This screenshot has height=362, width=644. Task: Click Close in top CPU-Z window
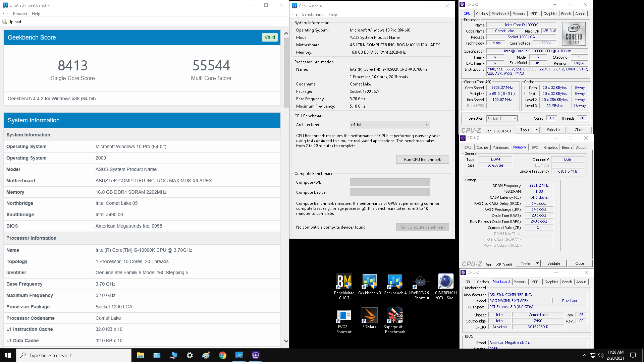579,130
